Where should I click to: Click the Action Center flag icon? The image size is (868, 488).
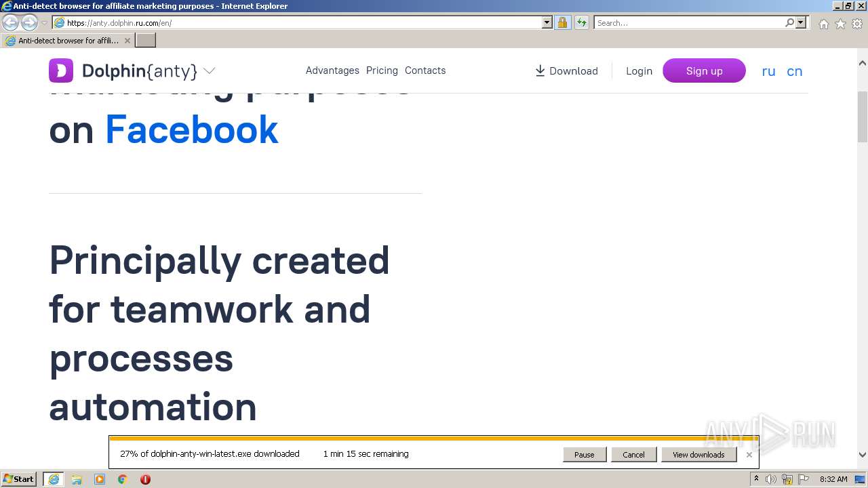804,479
